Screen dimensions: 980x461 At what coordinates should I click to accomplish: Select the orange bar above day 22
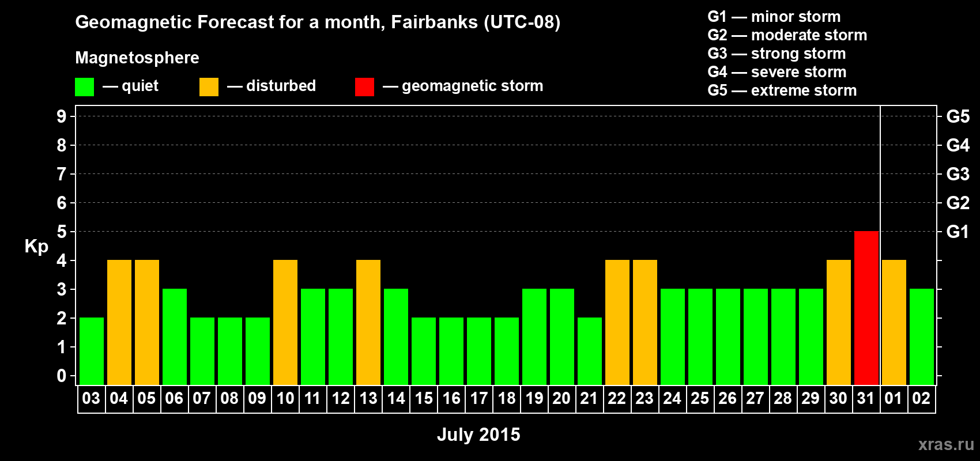tap(617, 322)
